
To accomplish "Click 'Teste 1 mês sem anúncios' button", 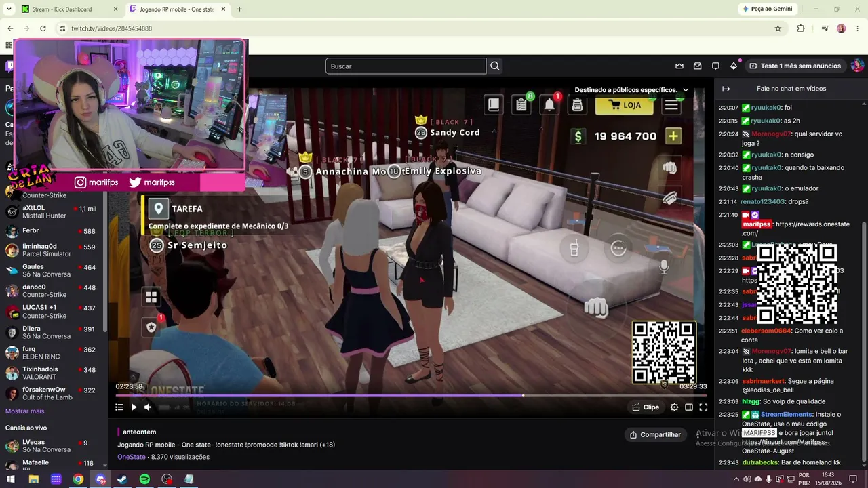I will click(x=795, y=66).
